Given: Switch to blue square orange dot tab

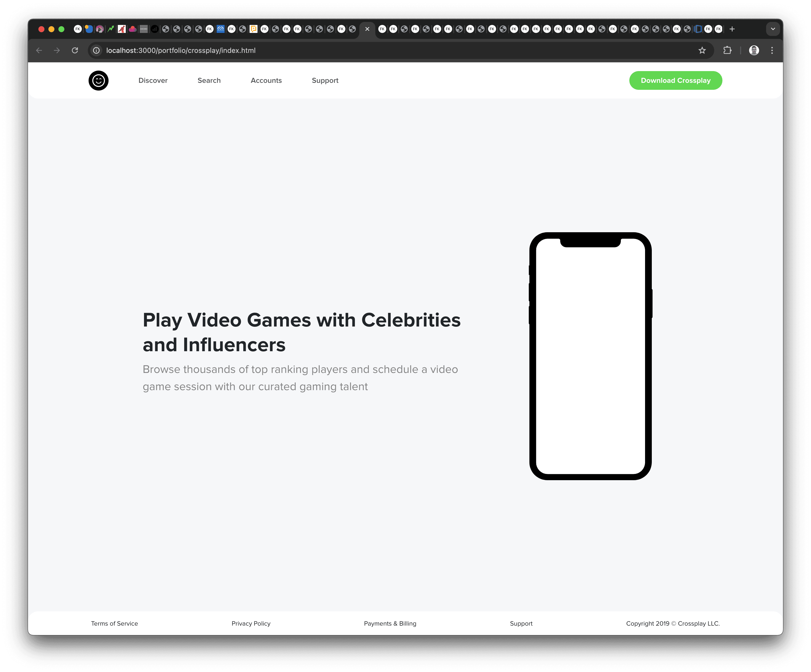Looking at the screenshot, I should coord(89,29).
